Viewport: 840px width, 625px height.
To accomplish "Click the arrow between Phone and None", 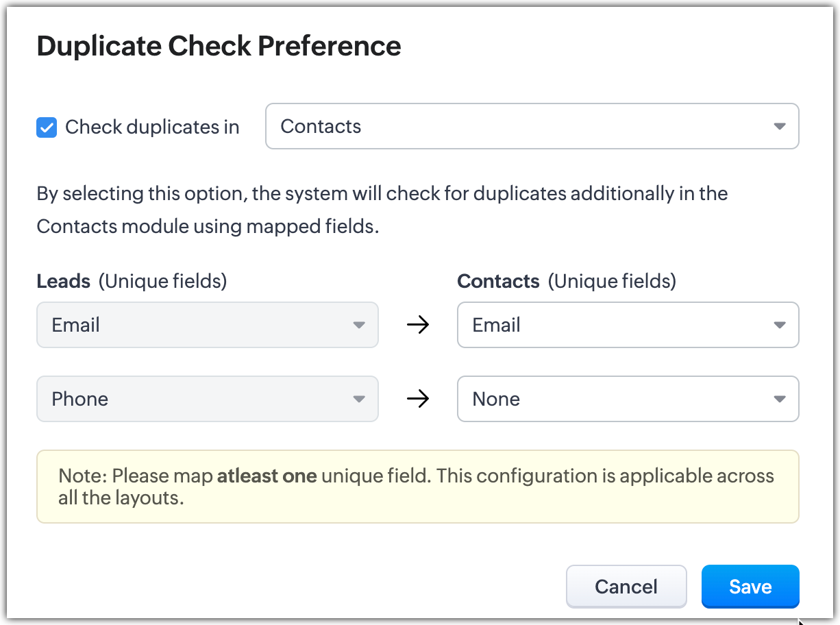I will (x=417, y=399).
